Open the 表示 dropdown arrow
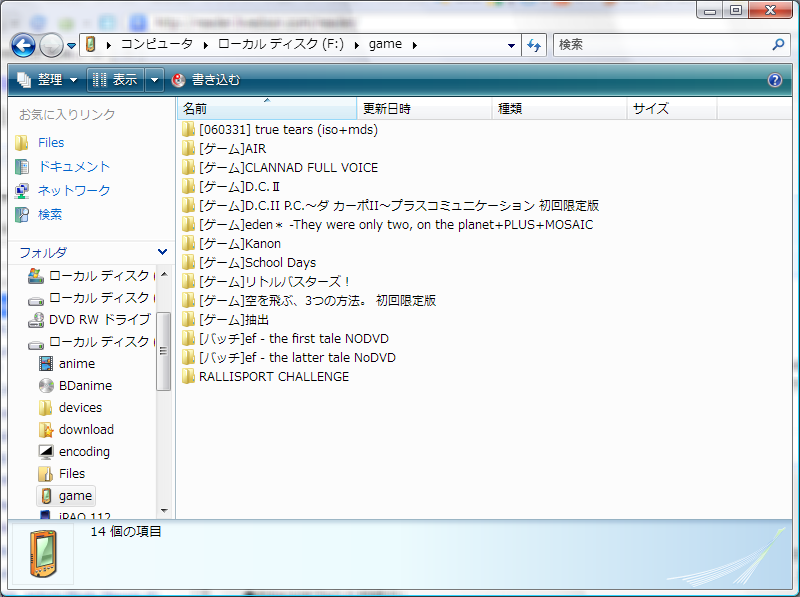This screenshot has width=800, height=597. (154, 80)
